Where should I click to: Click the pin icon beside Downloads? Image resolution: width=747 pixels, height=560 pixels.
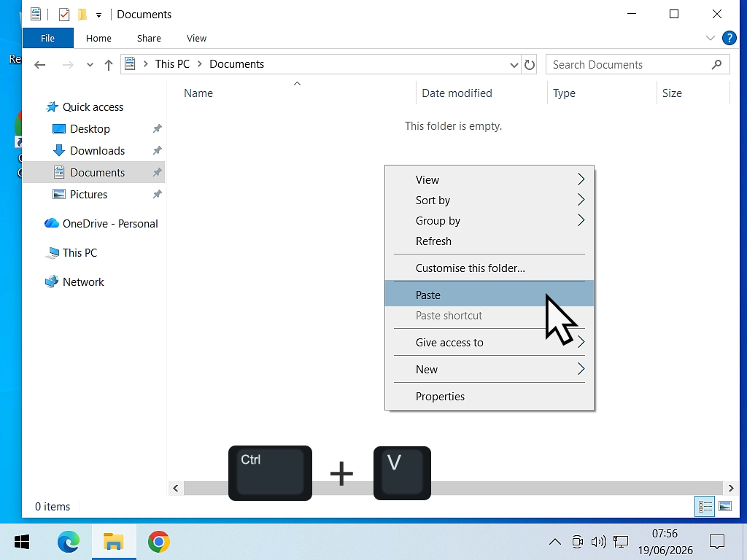(x=157, y=150)
